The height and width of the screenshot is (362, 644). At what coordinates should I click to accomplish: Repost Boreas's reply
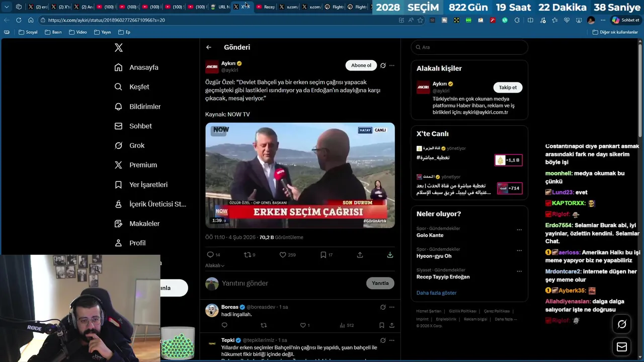pos(263,325)
